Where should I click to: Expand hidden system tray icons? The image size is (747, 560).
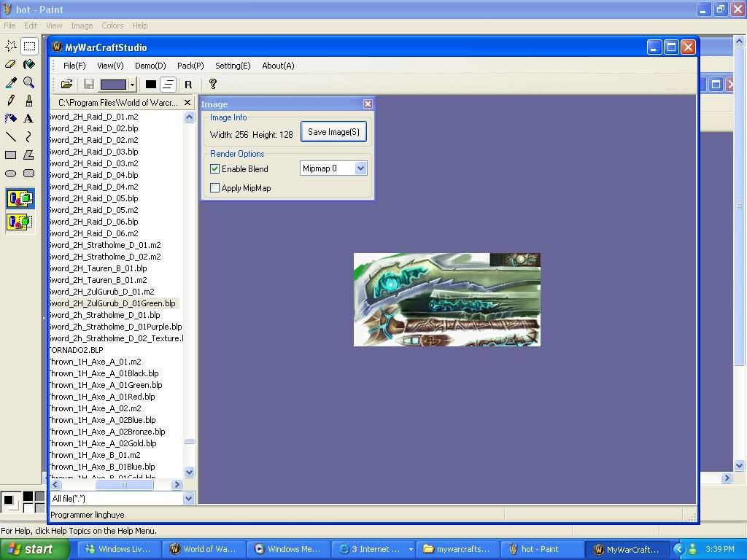678,550
